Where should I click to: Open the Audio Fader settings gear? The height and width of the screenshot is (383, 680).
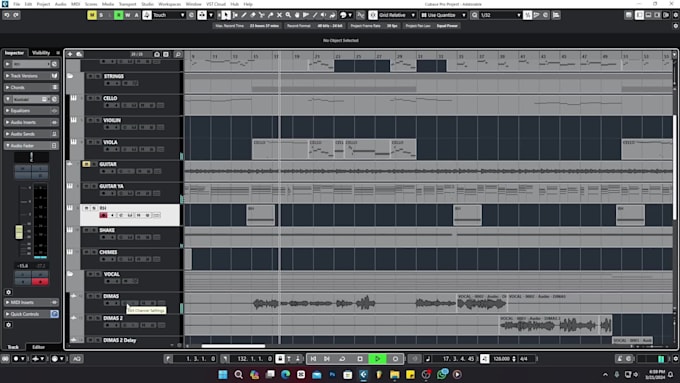(8, 292)
